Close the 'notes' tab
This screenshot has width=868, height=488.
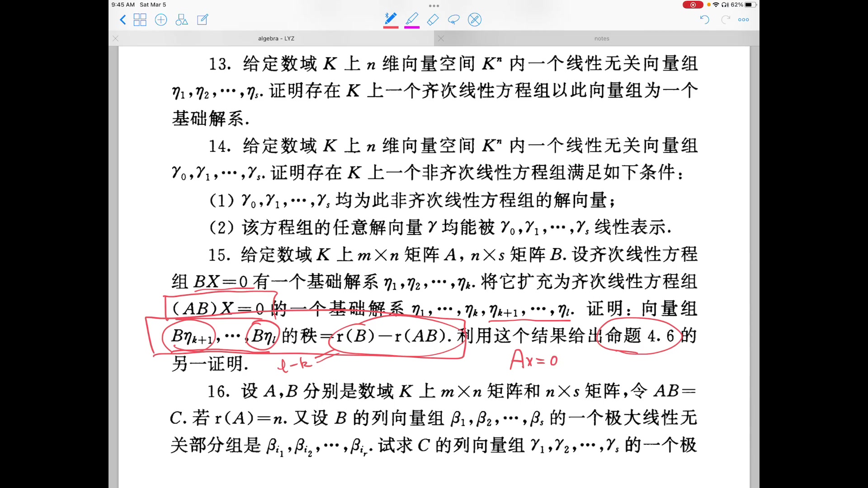coord(441,38)
